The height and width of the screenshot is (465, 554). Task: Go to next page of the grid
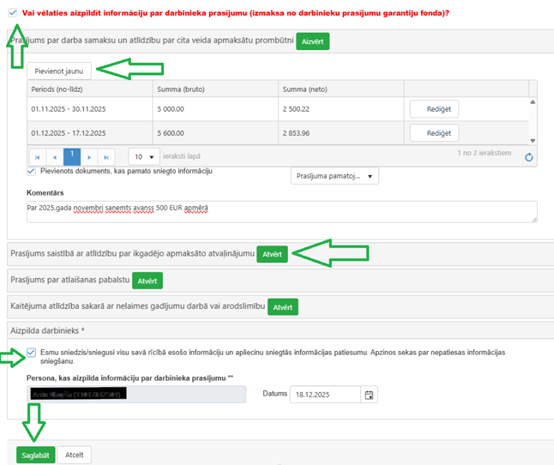89,157
